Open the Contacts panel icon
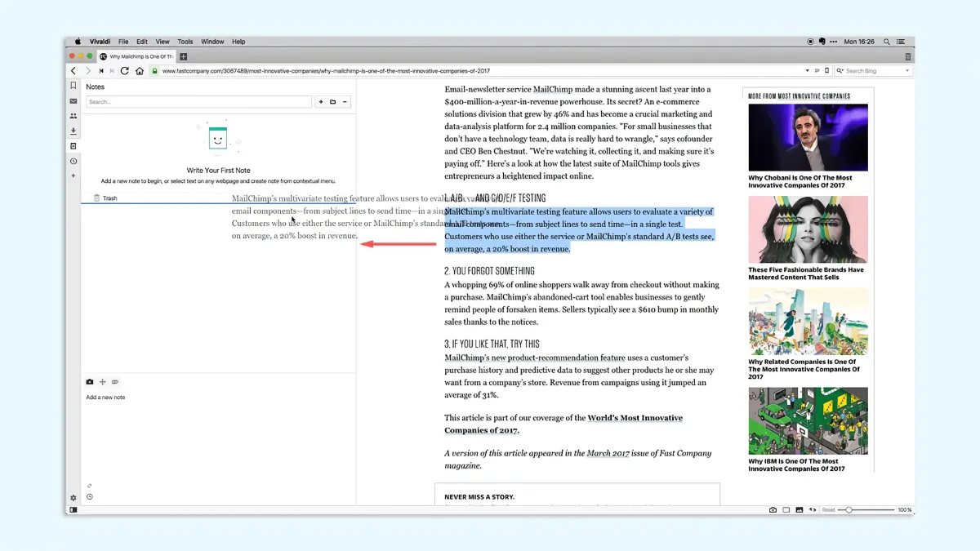The height and width of the screenshot is (551, 980). pyautogui.click(x=73, y=116)
